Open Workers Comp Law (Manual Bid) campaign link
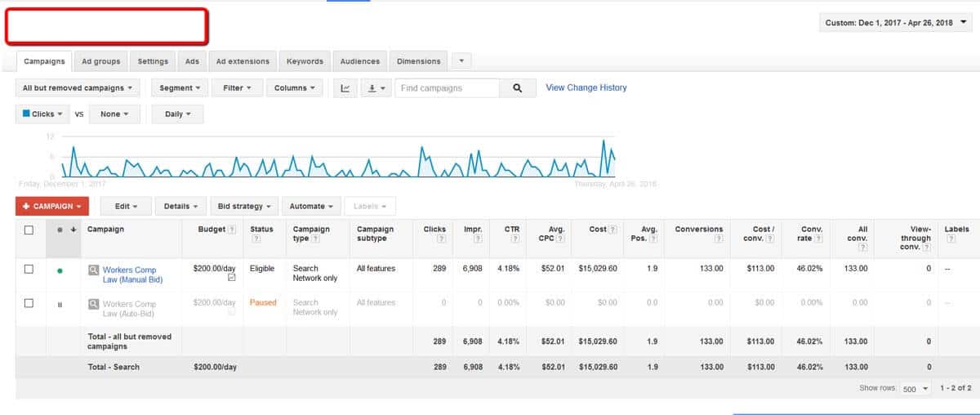The height and width of the screenshot is (415, 980). pyautogui.click(x=133, y=274)
